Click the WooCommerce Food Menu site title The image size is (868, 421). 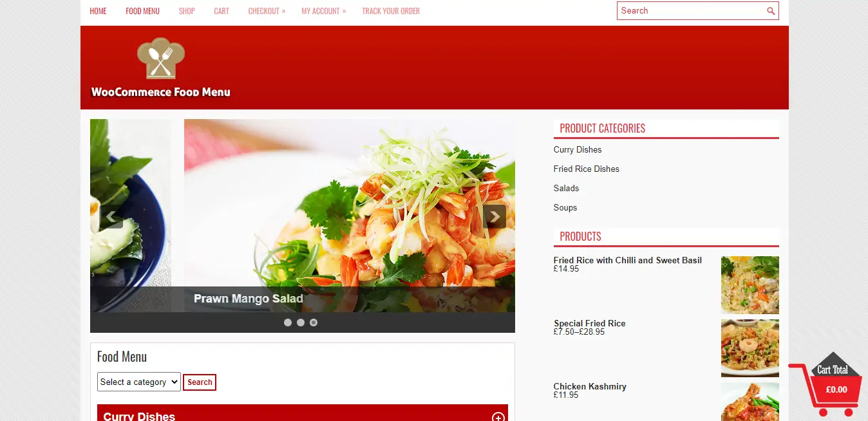coord(161,92)
